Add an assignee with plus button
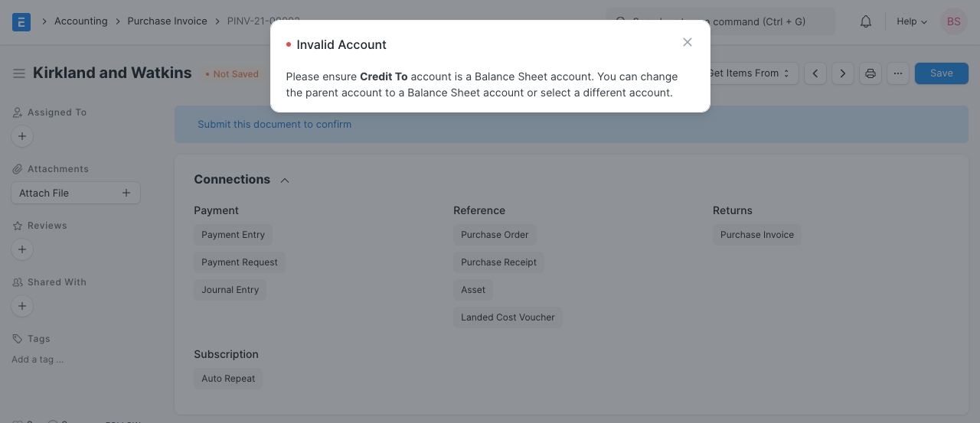Screen dimensions: 980x423 point(22,136)
